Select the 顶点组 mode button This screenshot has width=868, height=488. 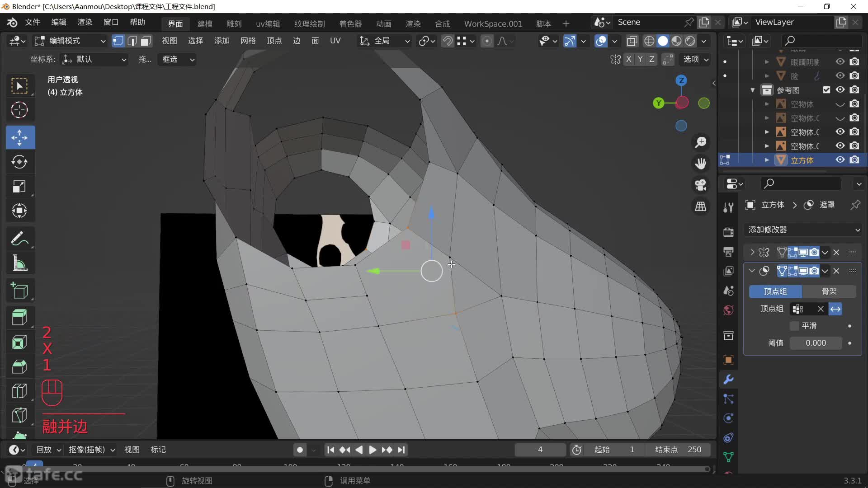[775, 291]
